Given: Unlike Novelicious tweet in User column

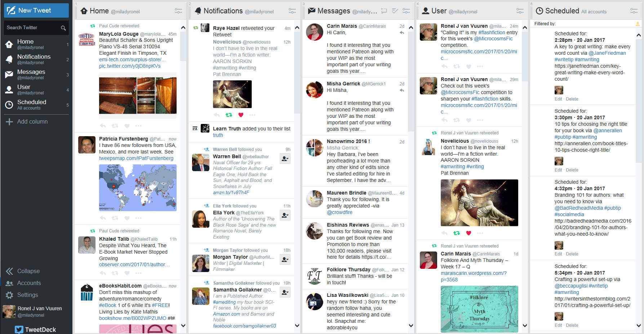Looking at the screenshot, I should 468,233.
